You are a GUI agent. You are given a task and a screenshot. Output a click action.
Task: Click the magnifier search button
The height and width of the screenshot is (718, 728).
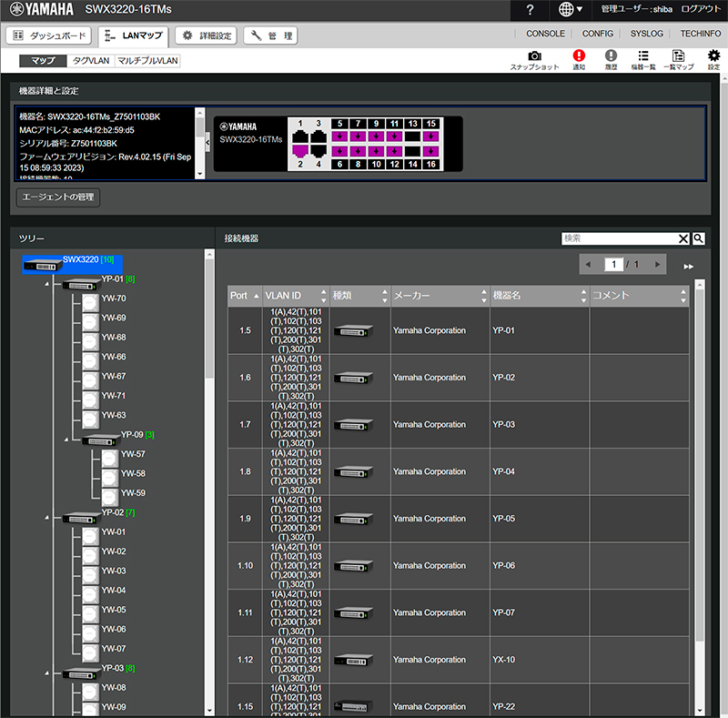tap(698, 238)
